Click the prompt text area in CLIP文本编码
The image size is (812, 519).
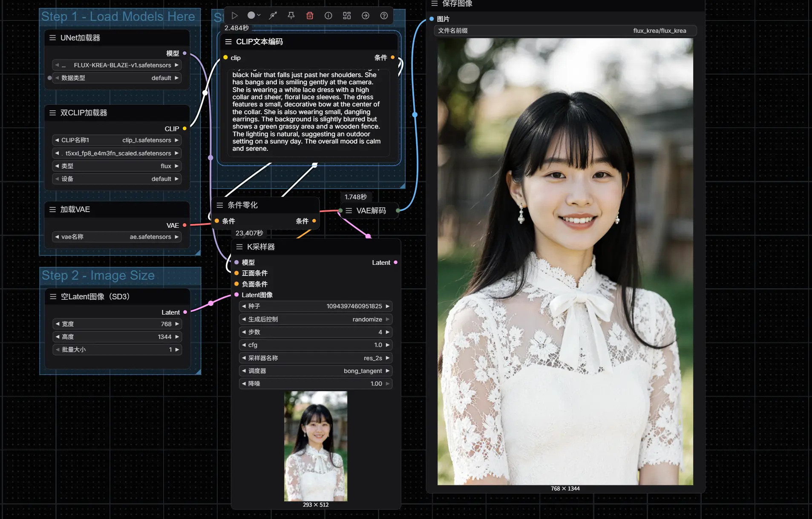(x=306, y=112)
